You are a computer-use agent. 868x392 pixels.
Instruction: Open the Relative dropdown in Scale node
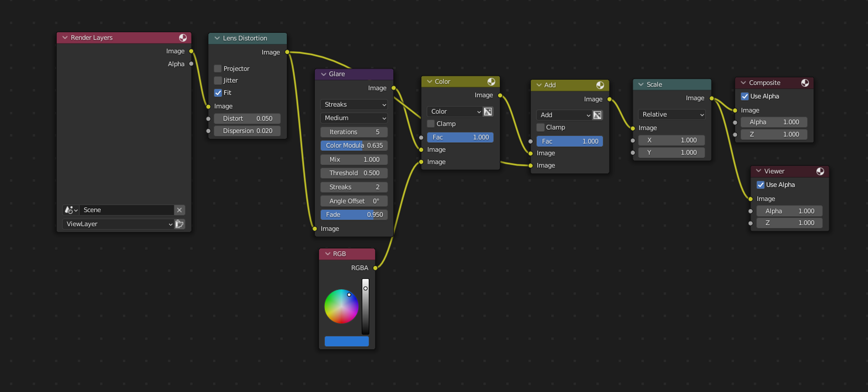[x=671, y=114]
